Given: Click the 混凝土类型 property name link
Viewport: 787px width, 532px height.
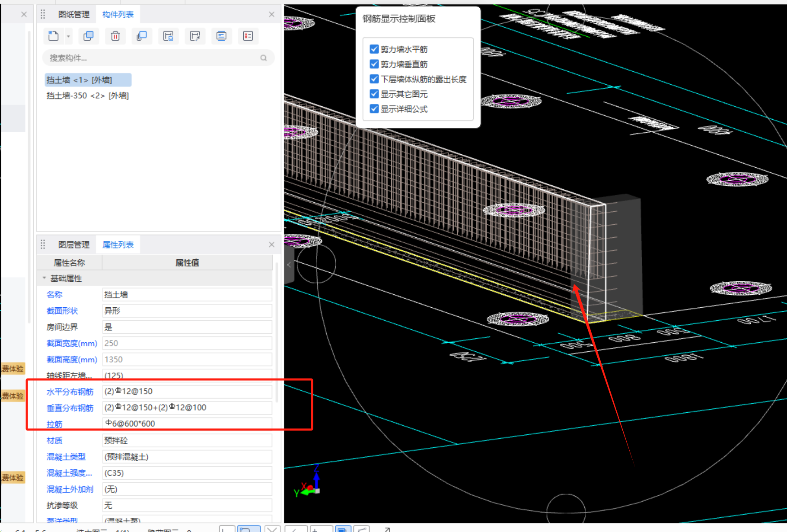Looking at the screenshot, I should coord(66,457).
